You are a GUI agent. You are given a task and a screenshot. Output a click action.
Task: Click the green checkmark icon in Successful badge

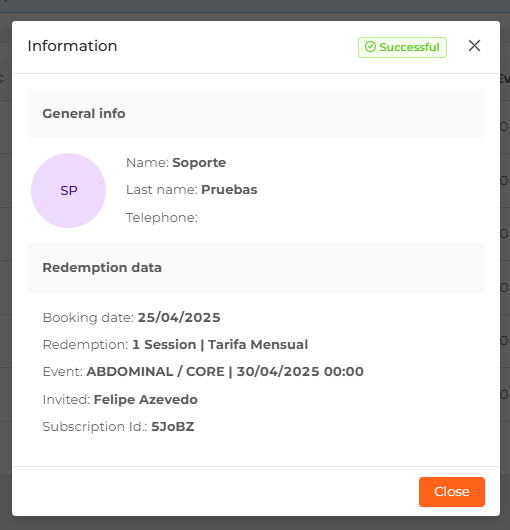[x=370, y=47]
